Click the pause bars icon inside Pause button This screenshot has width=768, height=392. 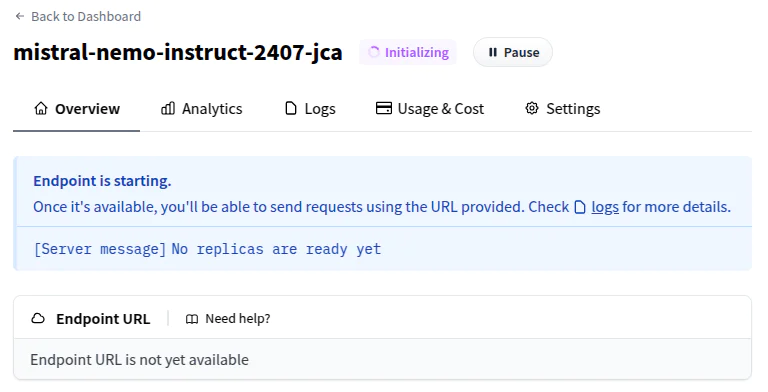click(x=493, y=52)
